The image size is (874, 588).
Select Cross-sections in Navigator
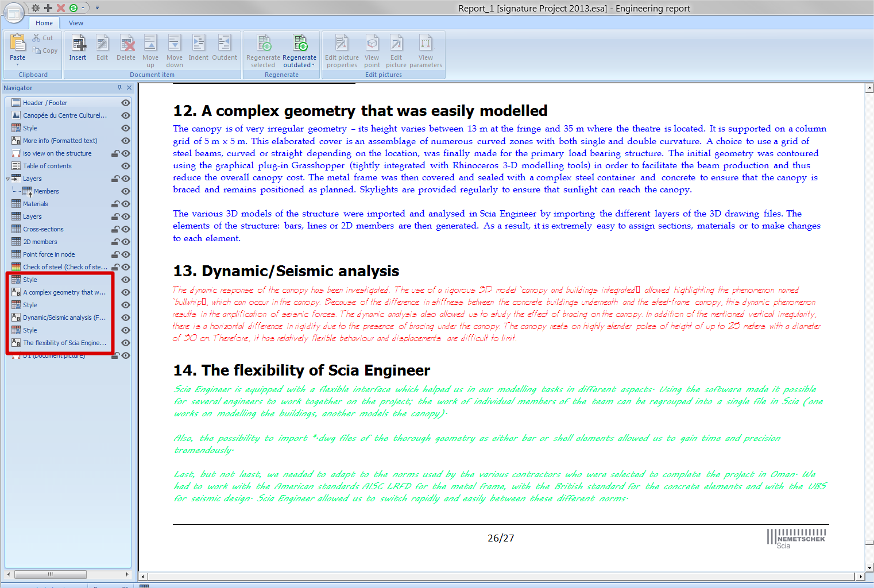[x=43, y=229]
